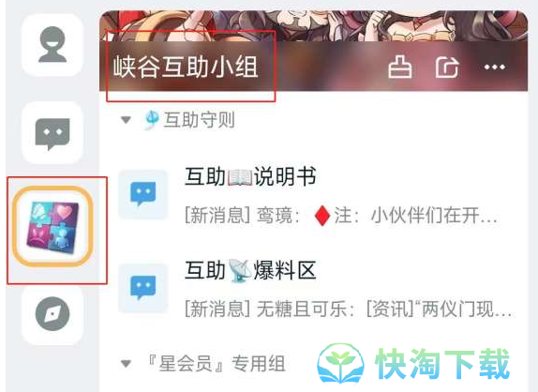Collapse the 『星会员』专用组 category triangle
This screenshot has width=538, height=392.
[x=126, y=364]
